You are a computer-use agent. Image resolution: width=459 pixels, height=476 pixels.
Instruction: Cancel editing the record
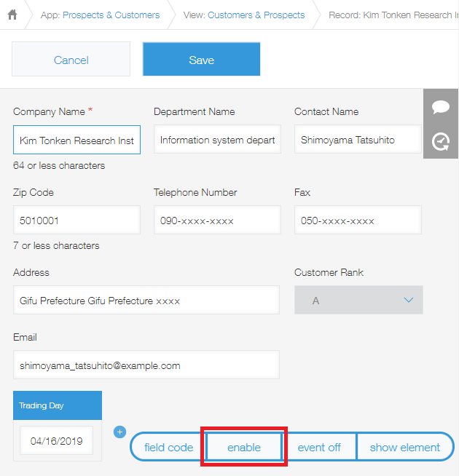[x=71, y=59]
